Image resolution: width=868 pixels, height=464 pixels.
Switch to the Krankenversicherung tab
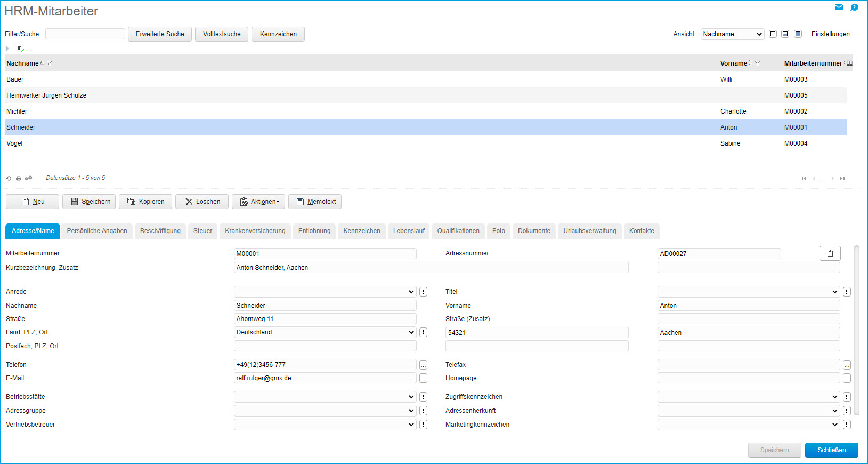point(255,231)
